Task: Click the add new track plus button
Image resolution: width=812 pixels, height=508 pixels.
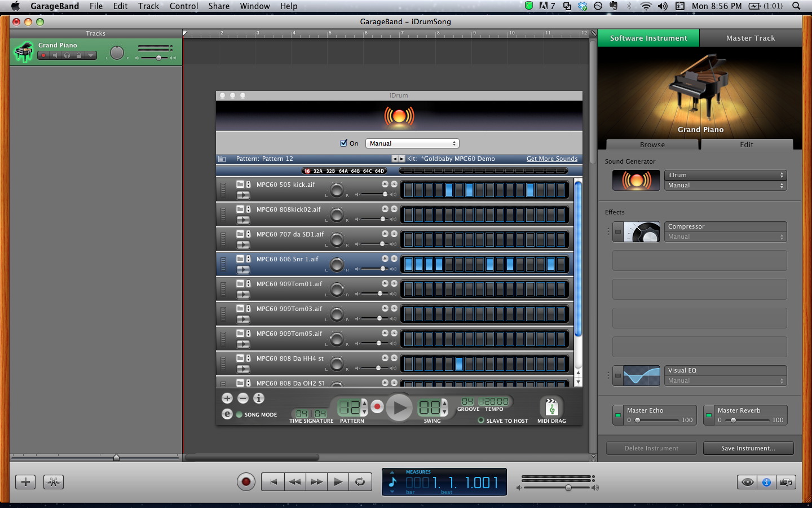Action: pos(25,481)
